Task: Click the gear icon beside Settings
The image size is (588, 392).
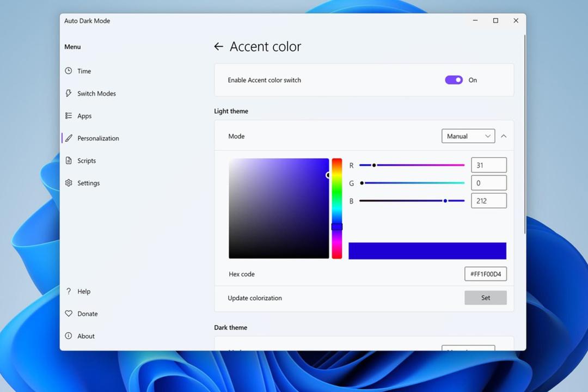Action: 69,183
